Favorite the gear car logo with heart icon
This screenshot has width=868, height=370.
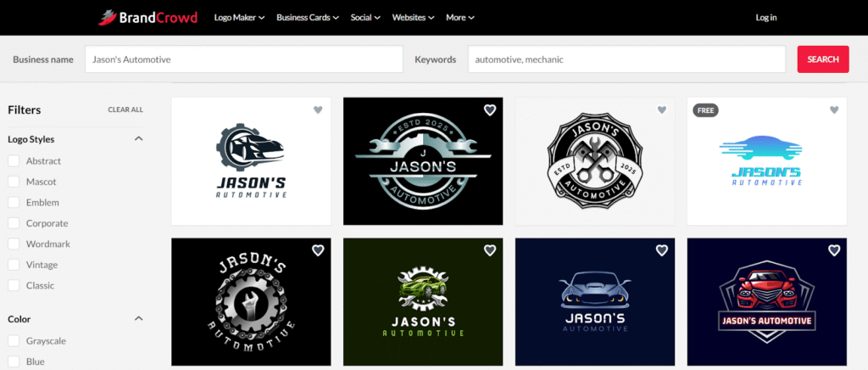tap(318, 110)
